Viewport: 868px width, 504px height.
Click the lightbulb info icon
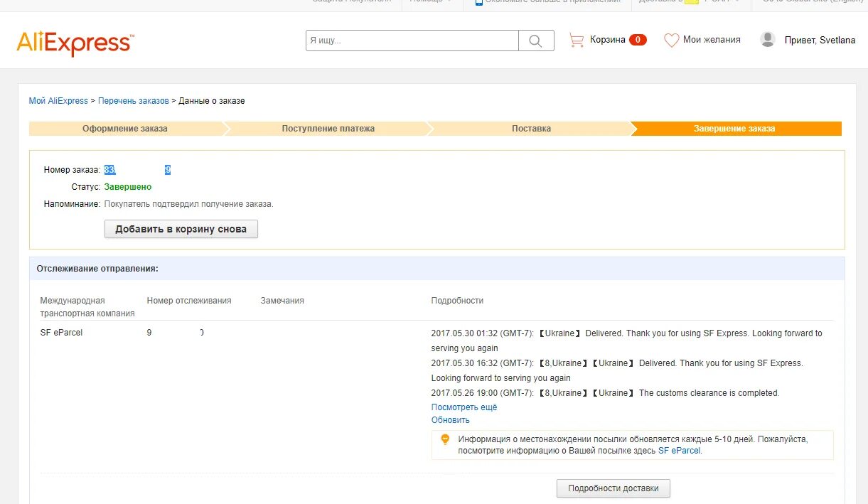[445, 439]
